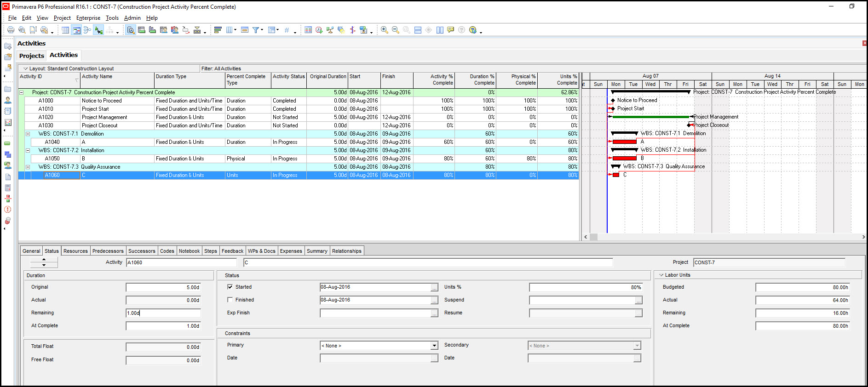This screenshot has height=387, width=868.
Task: Open the Schedule clock icon
Action: (319, 30)
